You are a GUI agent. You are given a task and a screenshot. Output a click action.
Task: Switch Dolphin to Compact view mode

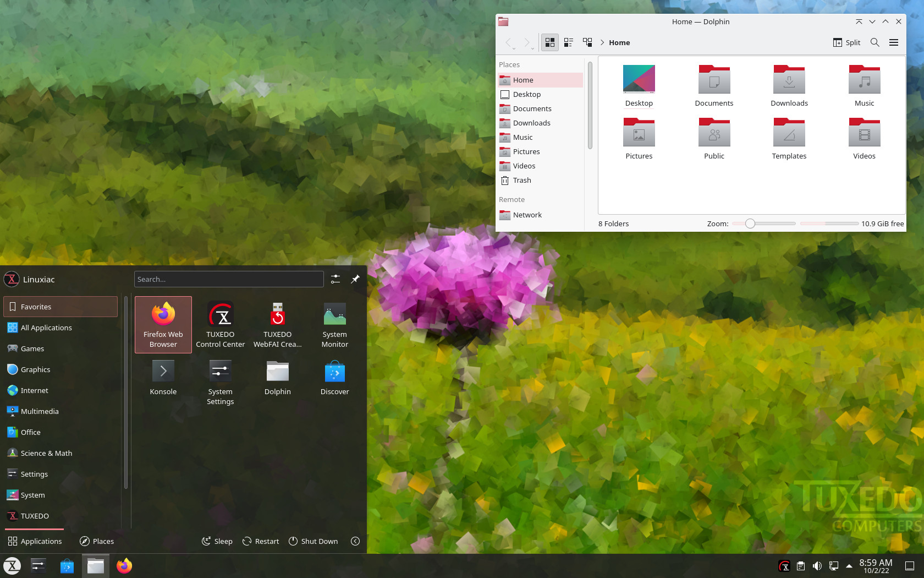pos(569,42)
